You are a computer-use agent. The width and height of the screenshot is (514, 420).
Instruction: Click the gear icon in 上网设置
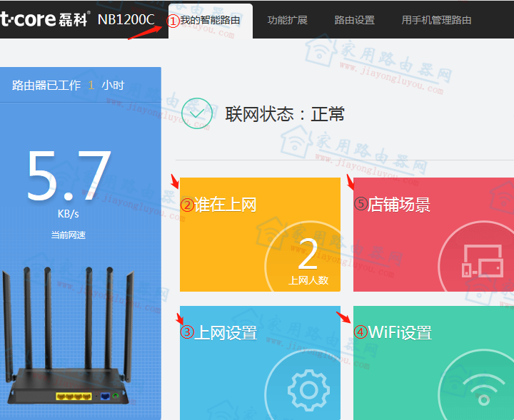coord(308,390)
